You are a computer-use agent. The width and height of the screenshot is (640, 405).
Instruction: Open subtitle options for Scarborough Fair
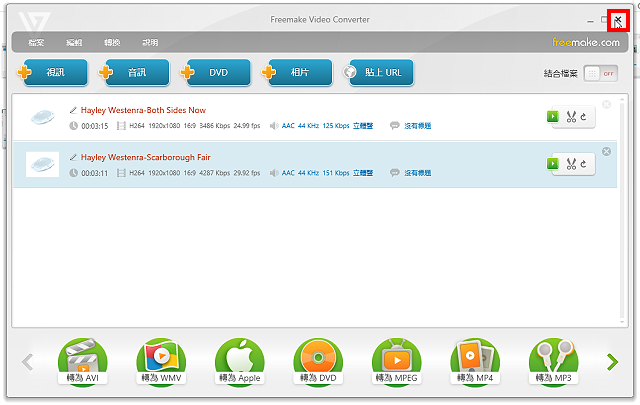pyautogui.click(x=417, y=173)
